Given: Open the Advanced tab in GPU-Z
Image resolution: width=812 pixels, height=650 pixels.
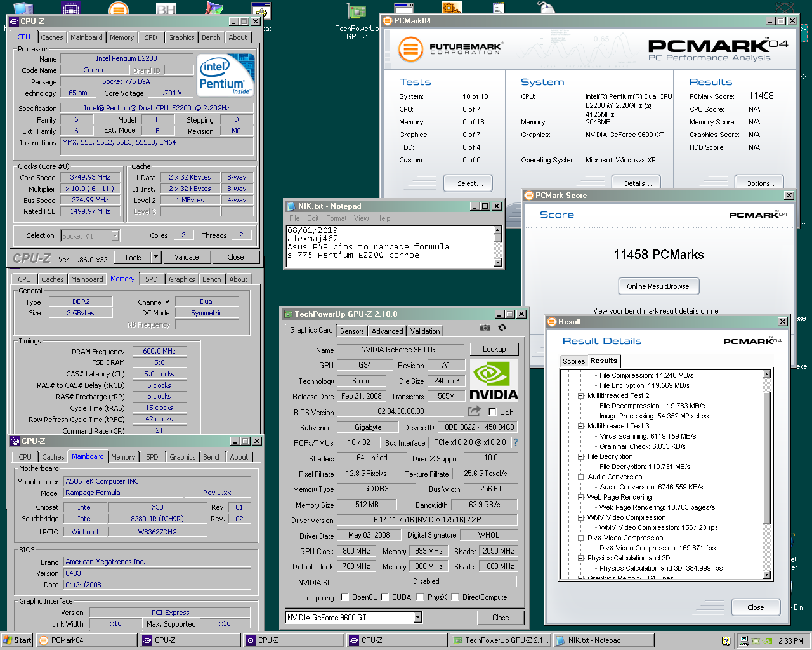Looking at the screenshot, I should (x=387, y=331).
